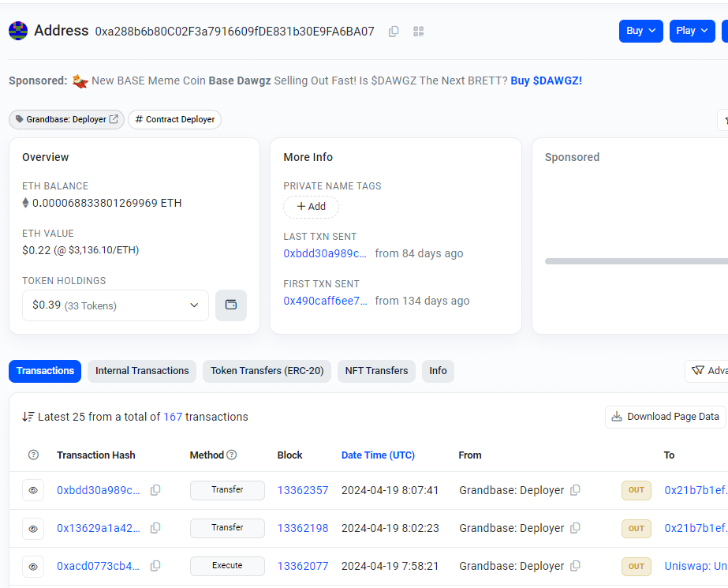Viewport: 728px width, 588px height.
Task: Toggle Date Time (UTC) column format
Action: click(378, 455)
